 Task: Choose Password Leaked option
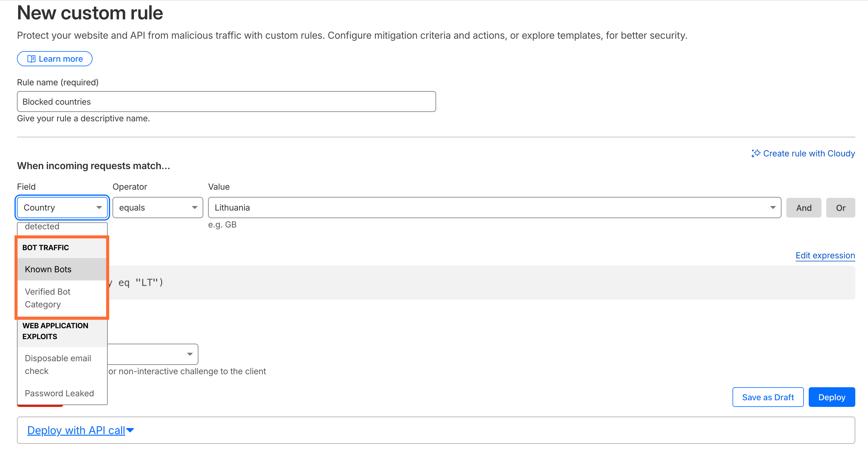coord(59,393)
